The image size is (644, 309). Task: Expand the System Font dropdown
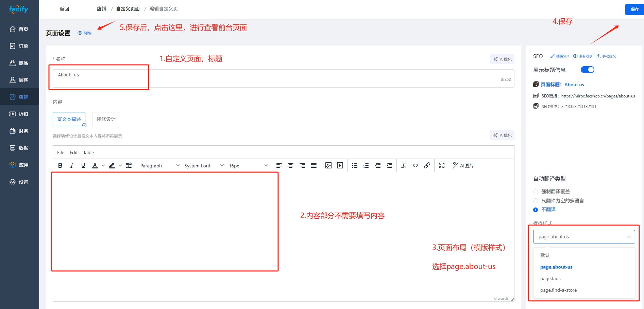click(x=204, y=166)
